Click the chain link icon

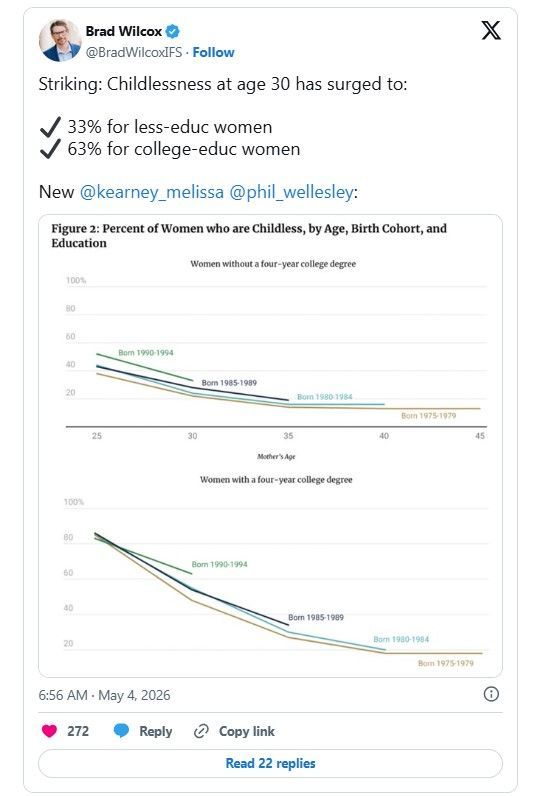[x=201, y=731]
